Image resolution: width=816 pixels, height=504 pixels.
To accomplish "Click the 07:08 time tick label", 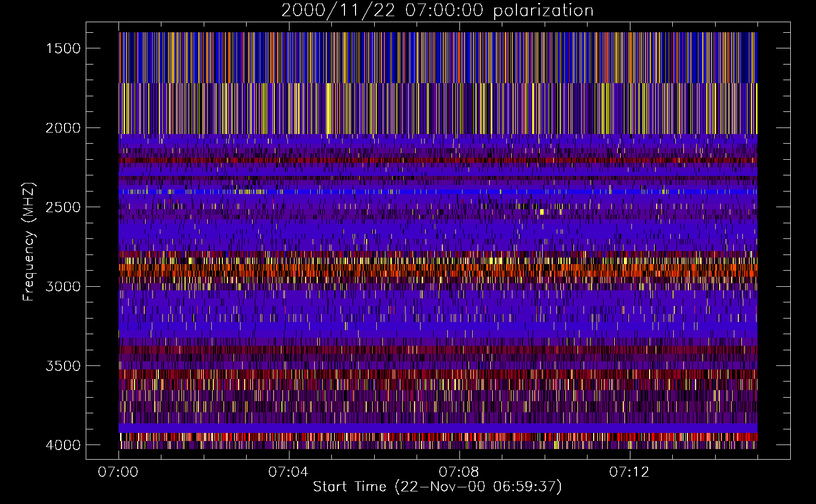I will click(459, 472).
